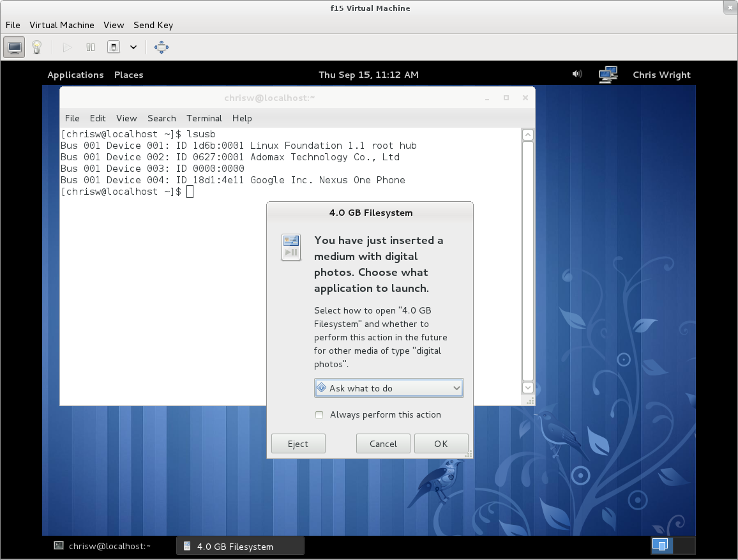
Task: Enable 'Always perform this action' checkbox
Action: point(319,414)
